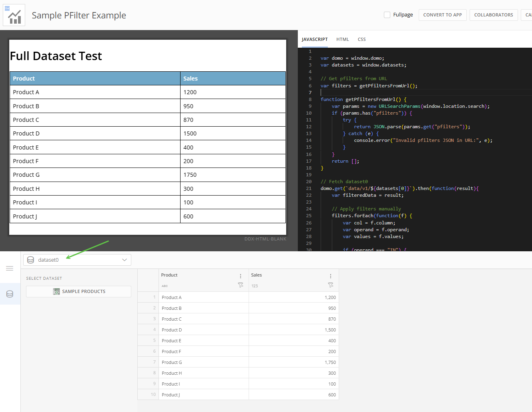This screenshot has width=532, height=412.
Task: Click the Sales column filter icon
Action: pyautogui.click(x=331, y=285)
